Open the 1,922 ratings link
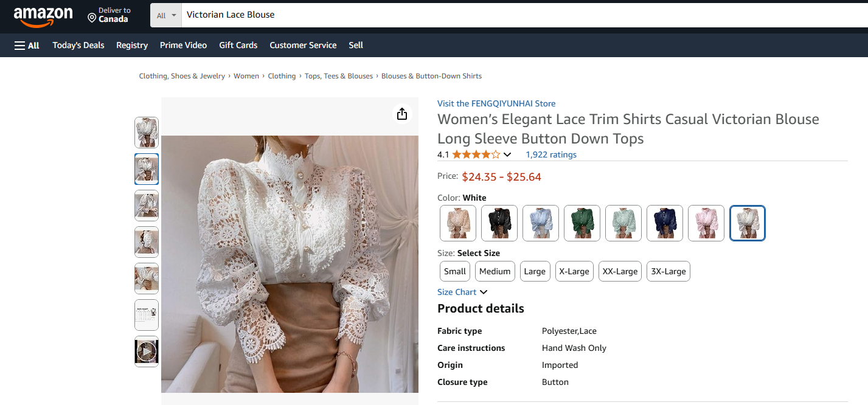The width and height of the screenshot is (868, 405). tap(550, 154)
